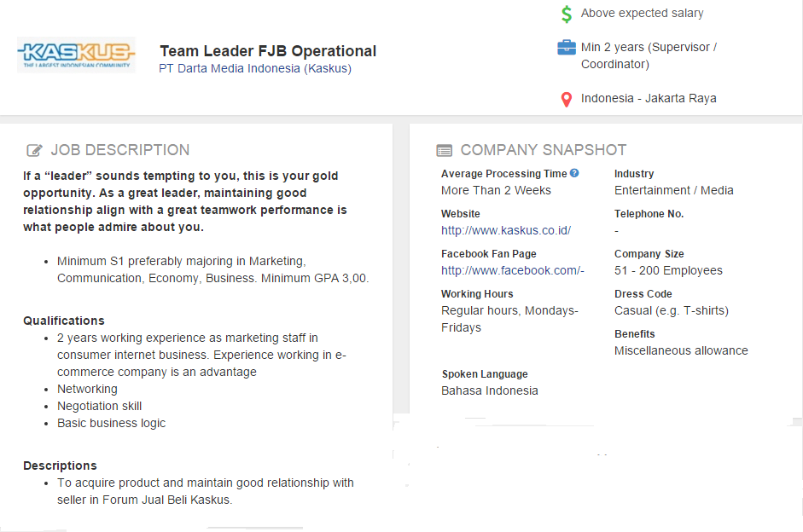
Task: Click the Bahasa Indonesia spoken language value
Action: click(490, 390)
